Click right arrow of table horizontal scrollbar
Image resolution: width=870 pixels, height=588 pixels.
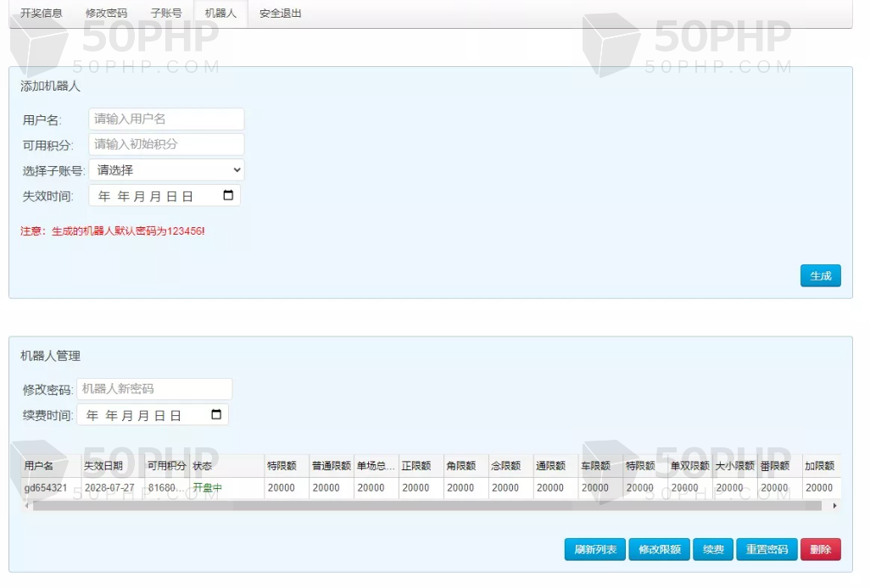click(x=834, y=506)
